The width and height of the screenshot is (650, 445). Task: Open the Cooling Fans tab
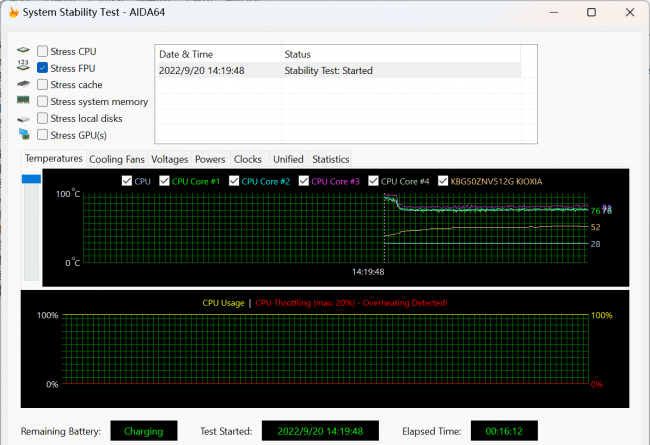(117, 159)
